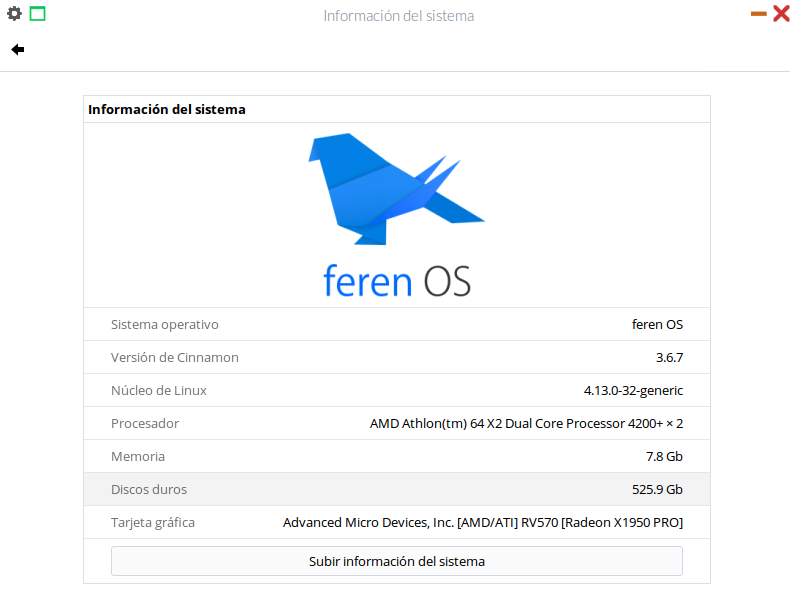790x608 pixels.
Task: Click the Cinnamon version value 3.6.7
Action: click(x=669, y=357)
